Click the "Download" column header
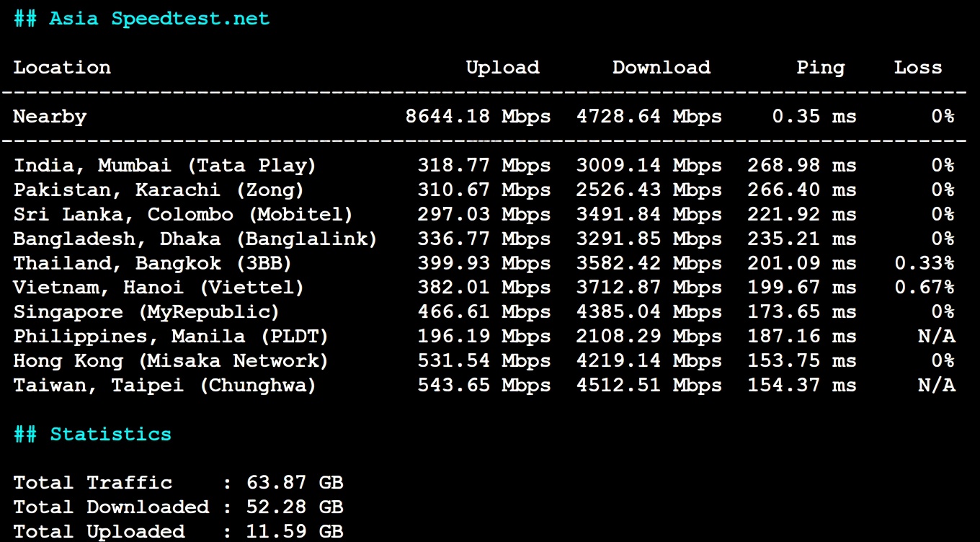The height and width of the screenshot is (542, 980). coord(661,68)
